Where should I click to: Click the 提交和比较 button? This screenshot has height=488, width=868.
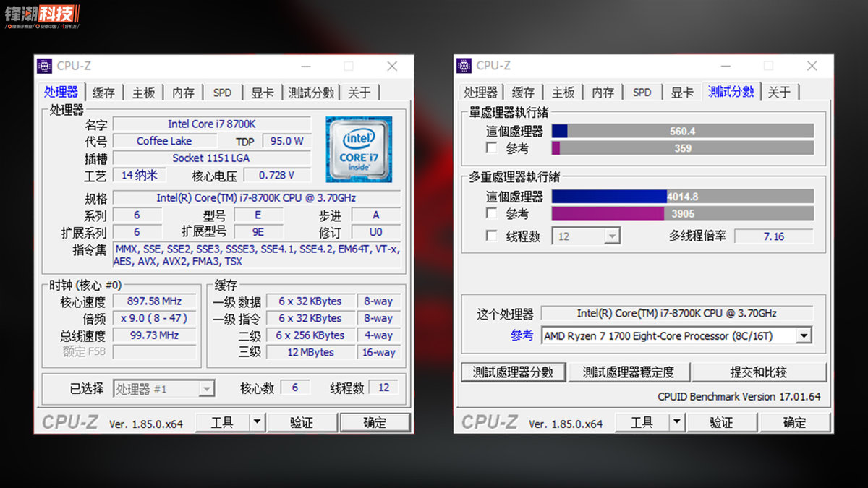tap(759, 372)
